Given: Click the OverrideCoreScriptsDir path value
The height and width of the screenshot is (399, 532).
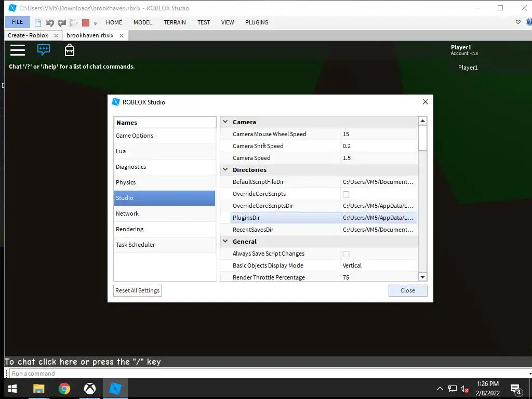Looking at the screenshot, I should 379,206.
